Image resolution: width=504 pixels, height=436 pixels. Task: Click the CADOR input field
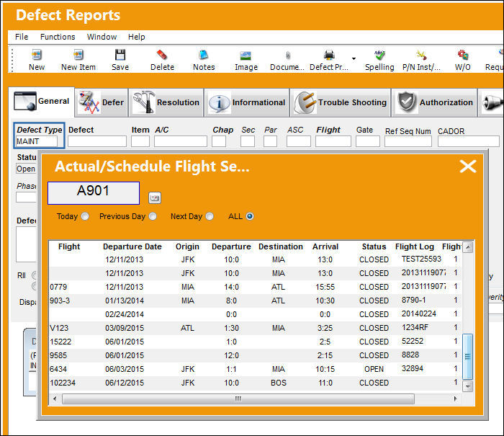468,141
